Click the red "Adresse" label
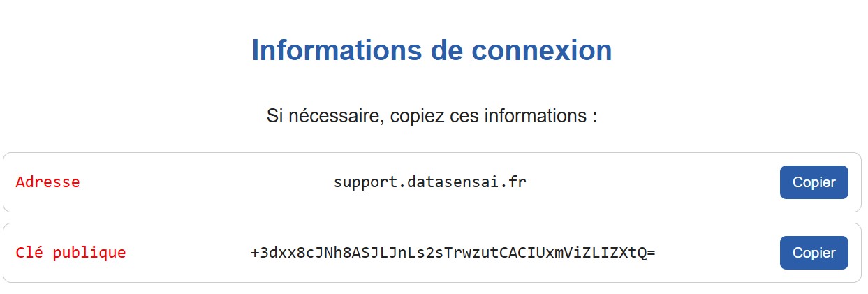Viewport: 868px width, 294px height. tap(47, 182)
